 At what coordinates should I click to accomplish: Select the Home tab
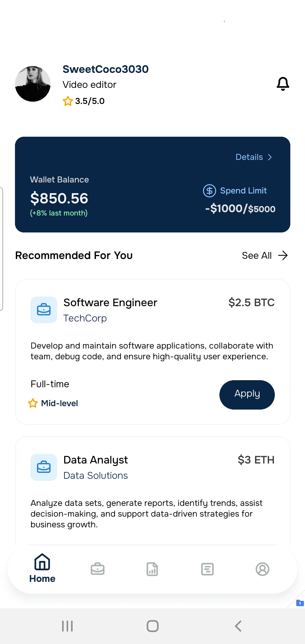(x=42, y=568)
